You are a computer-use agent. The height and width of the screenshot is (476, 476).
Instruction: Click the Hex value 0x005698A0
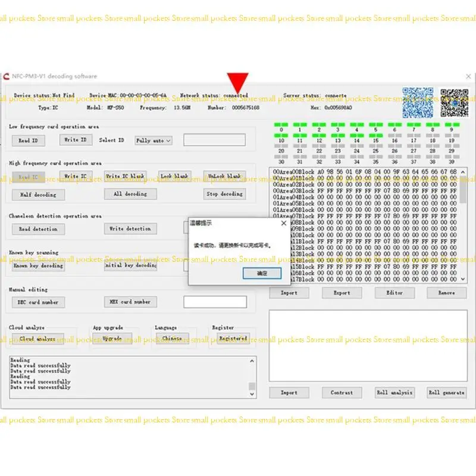point(338,108)
